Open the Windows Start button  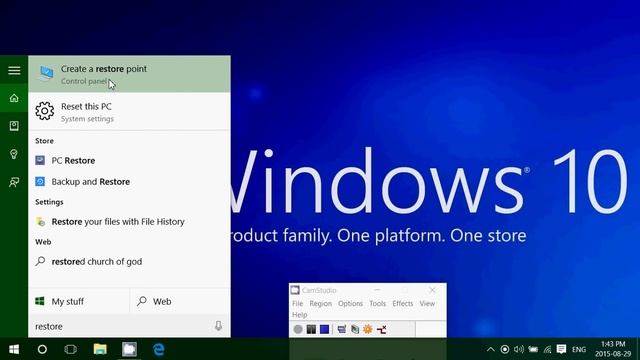[x=14, y=349]
